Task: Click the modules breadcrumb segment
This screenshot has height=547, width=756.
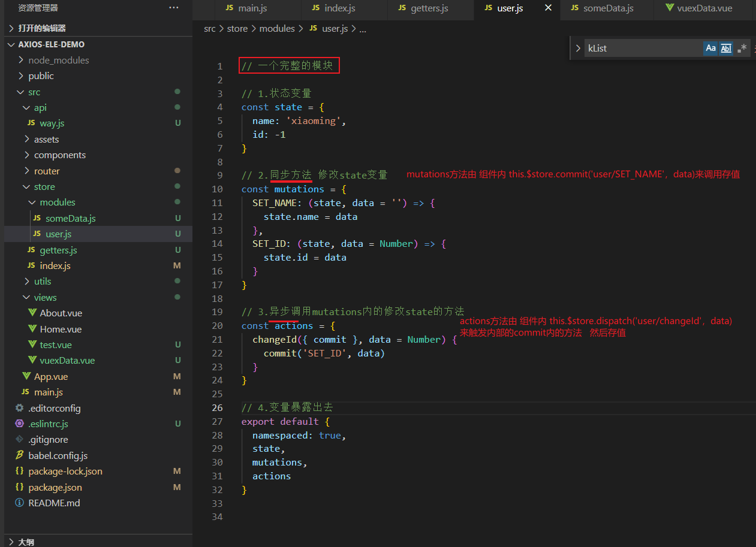Action: point(277,28)
